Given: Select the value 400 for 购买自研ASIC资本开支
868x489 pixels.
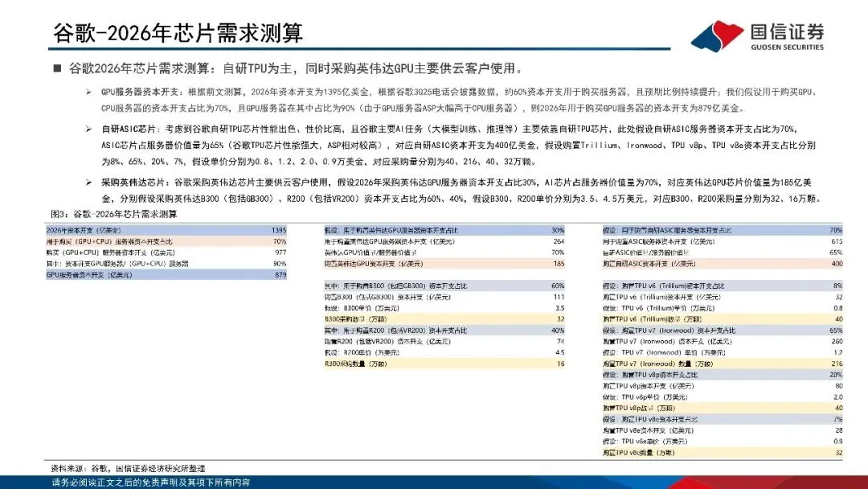Looking at the screenshot, I should pyautogui.click(x=837, y=264).
